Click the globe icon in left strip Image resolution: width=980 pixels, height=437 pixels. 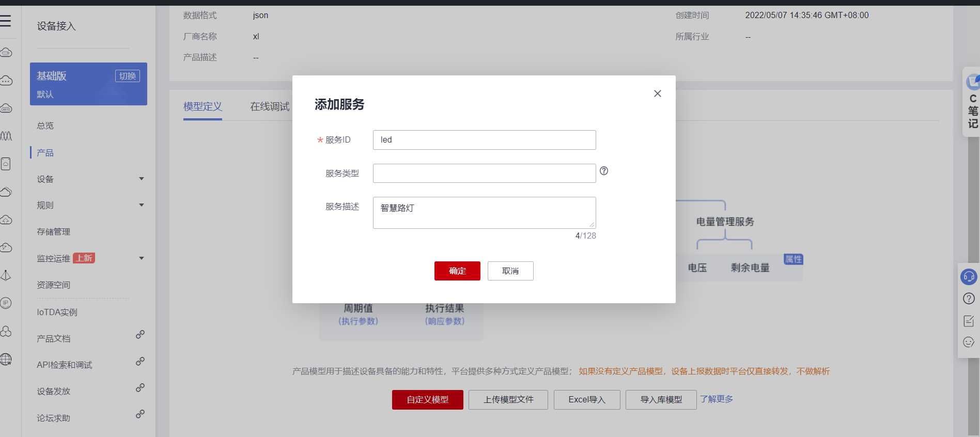[6, 359]
